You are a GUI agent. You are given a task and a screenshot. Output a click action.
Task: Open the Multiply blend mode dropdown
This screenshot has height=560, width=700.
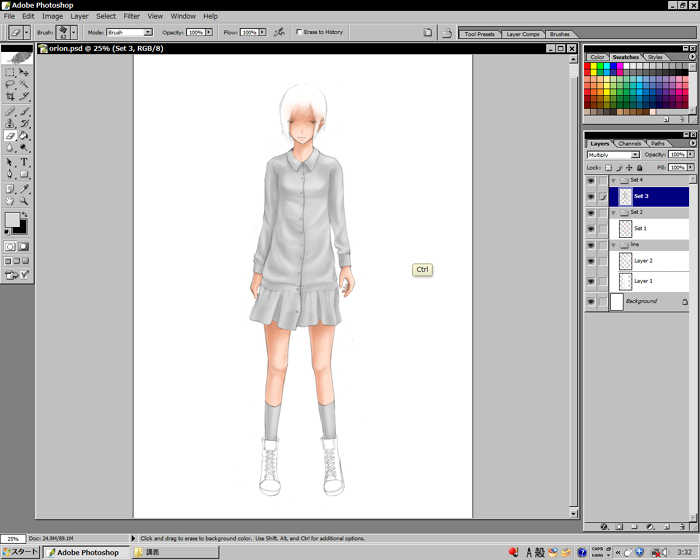pos(613,155)
